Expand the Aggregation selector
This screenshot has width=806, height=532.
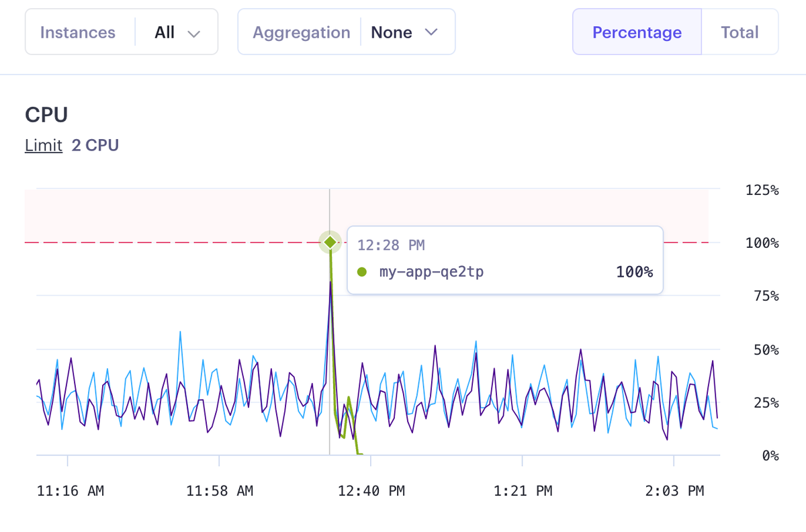click(407, 31)
